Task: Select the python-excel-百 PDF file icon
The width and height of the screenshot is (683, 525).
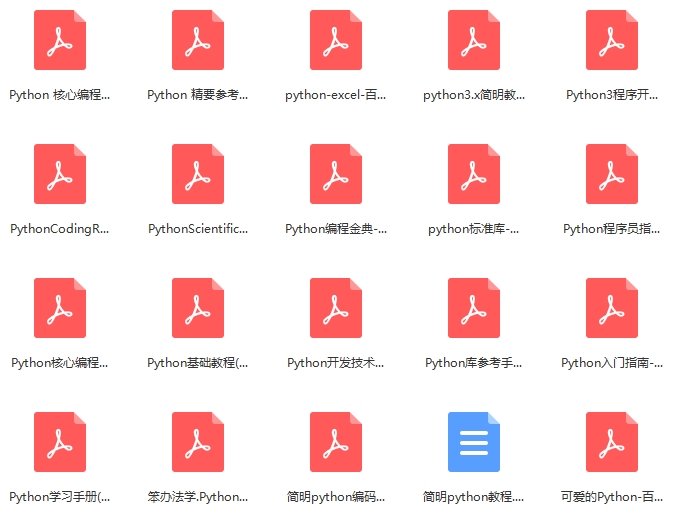Action: [x=336, y=40]
